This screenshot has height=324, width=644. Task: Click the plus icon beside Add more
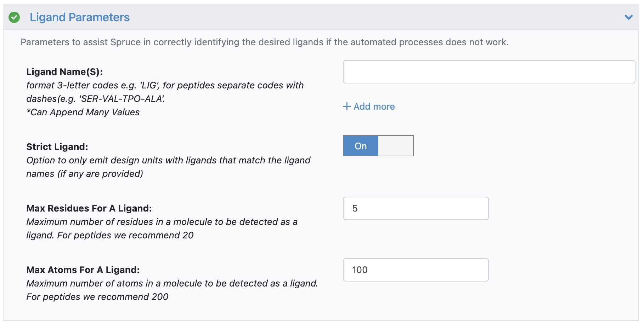click(x=347, y=106)
